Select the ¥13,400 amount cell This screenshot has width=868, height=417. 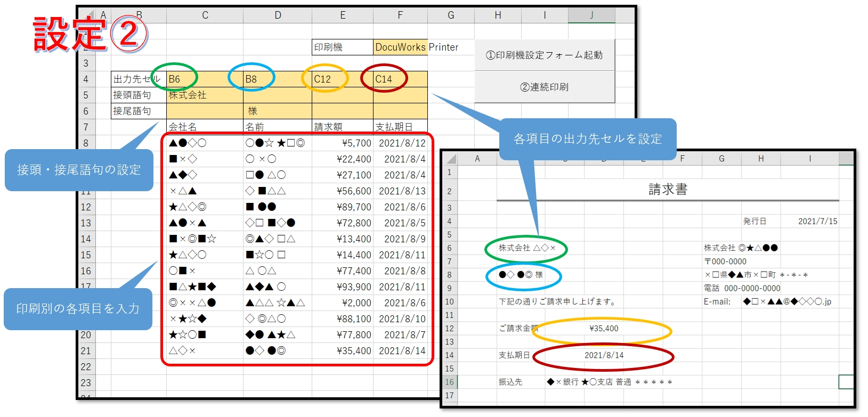click(343, 239)
